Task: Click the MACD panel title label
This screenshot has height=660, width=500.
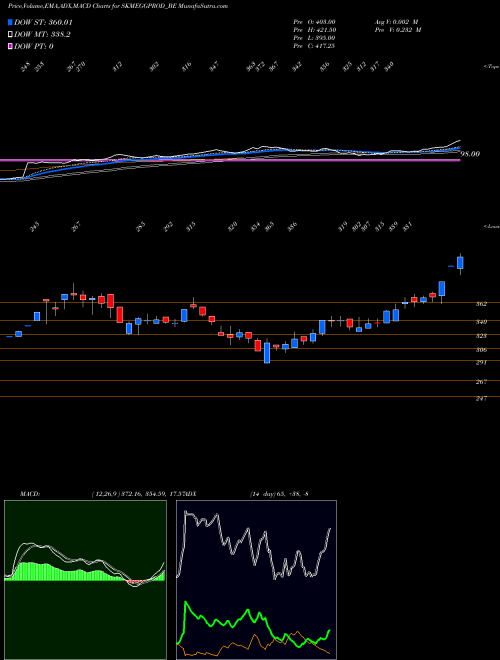Action: tap(30, 494)
